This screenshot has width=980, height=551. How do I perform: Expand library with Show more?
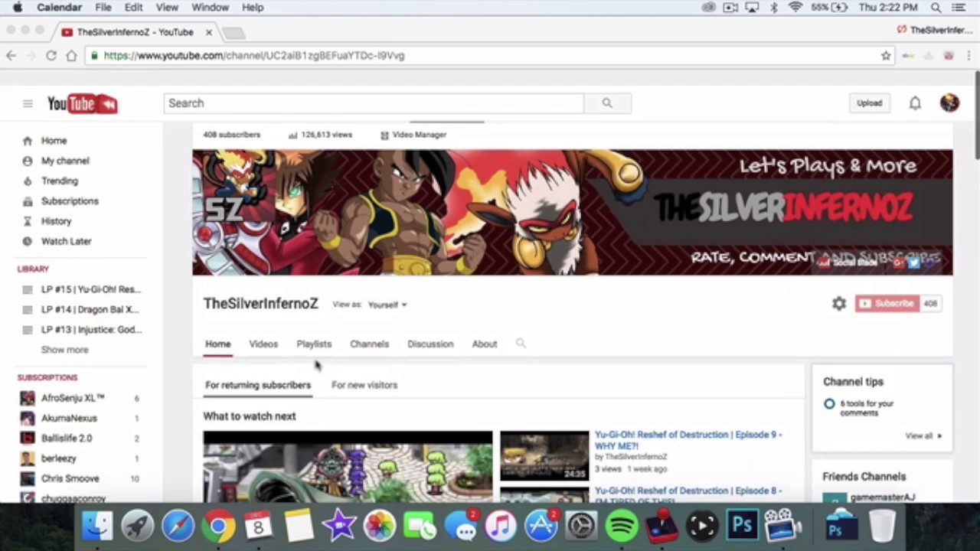pyautogui.click(x=64, y=350)
